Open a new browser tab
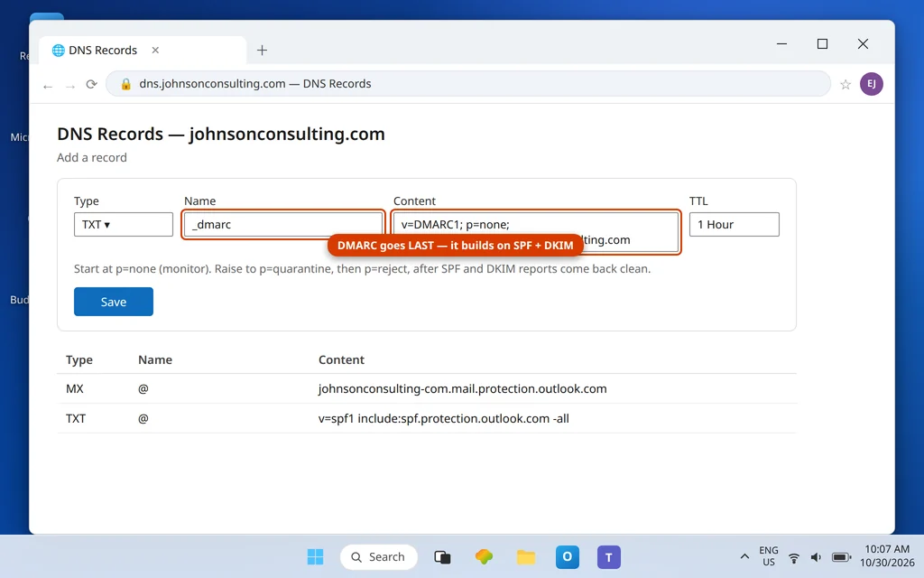The width and height of the screenshot is (924, 578). click(x=263, y=51)
